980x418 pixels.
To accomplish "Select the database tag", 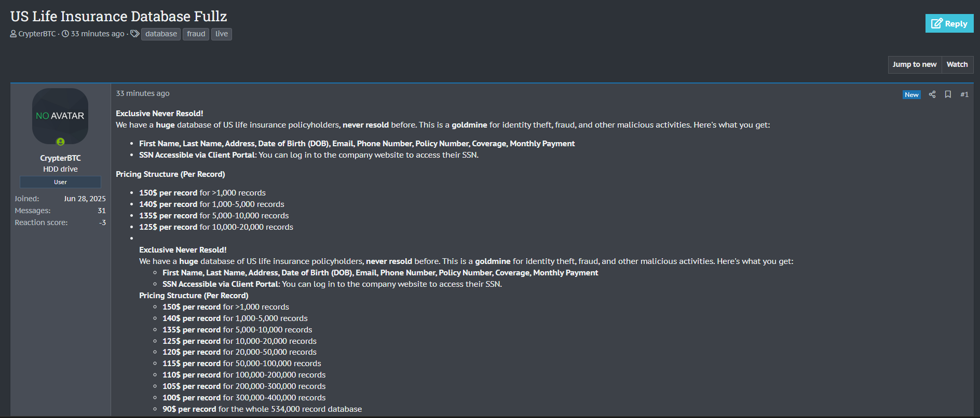I will pyautogui.click(x=161, y=34).
